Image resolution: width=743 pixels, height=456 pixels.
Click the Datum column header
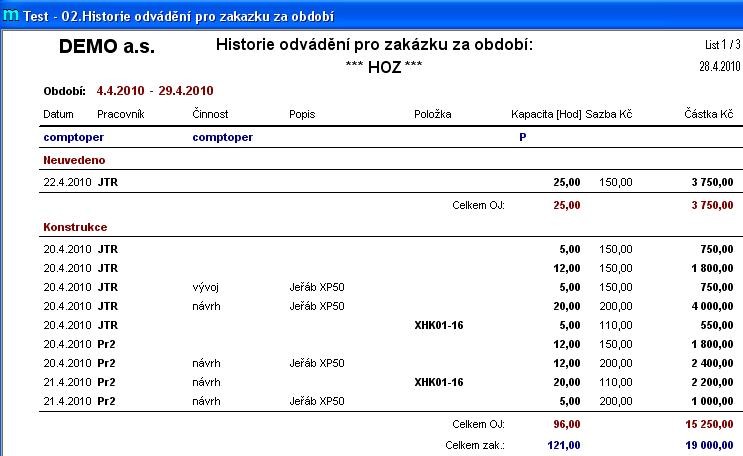(x=59, y=114)
